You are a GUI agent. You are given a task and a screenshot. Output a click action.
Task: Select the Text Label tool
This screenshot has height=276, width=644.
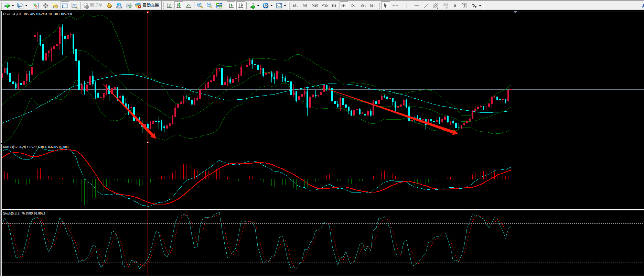(x=465, y=5)
